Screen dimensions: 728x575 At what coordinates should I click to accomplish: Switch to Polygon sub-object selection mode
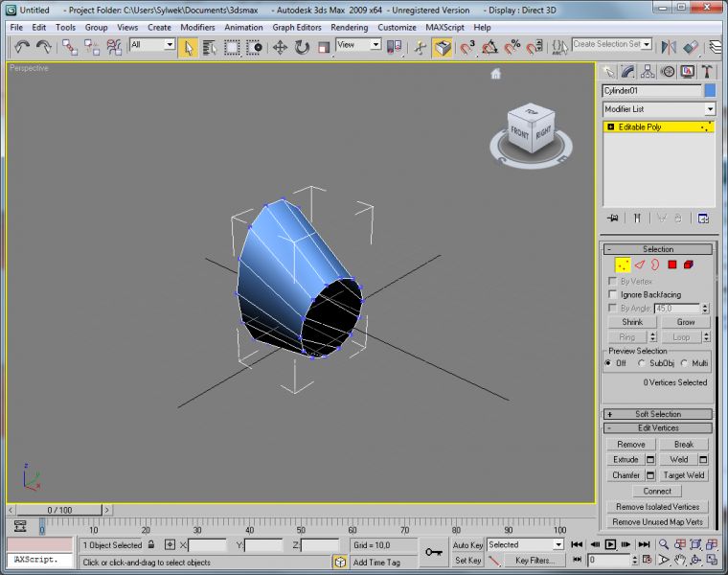pos(672,264)
